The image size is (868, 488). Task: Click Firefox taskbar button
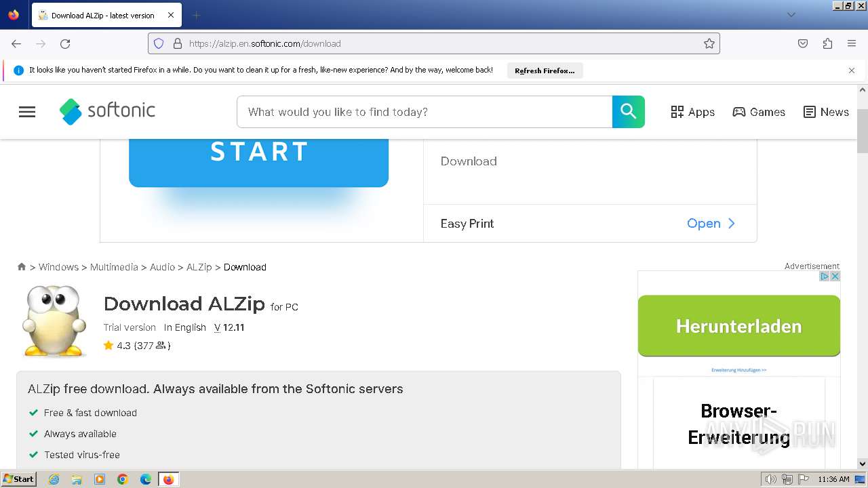point(168,479)
